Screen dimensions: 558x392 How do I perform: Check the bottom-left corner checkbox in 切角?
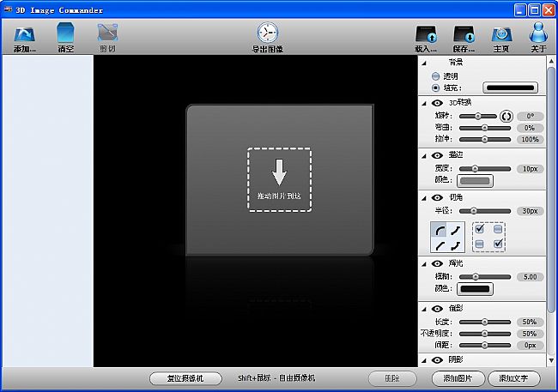pos(480,244)
